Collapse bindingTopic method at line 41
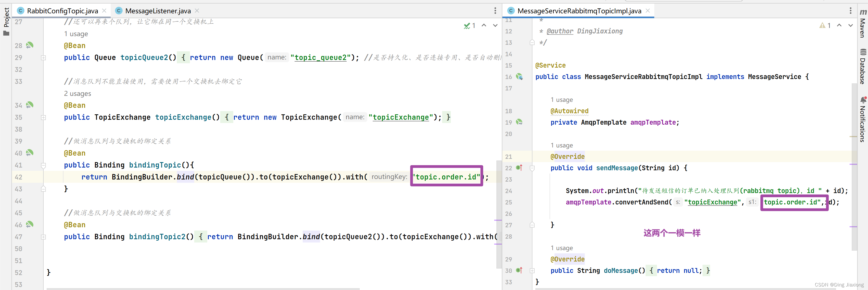Screen dimensions: 868x290 point(43,165)
